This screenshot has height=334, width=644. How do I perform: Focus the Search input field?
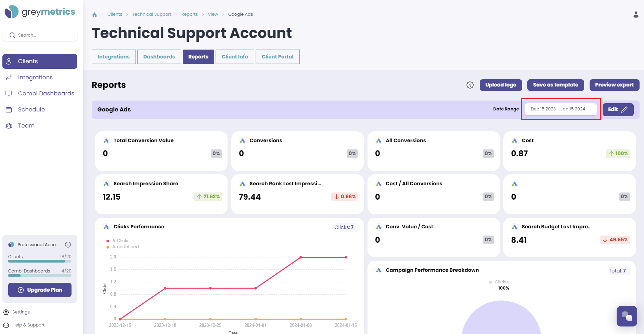pos(40,35)
